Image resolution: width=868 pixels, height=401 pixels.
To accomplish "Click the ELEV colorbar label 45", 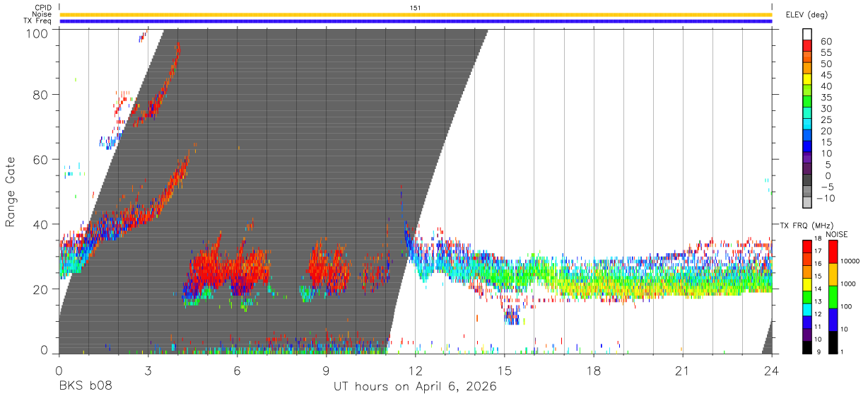I will pyautogui.click(x=826, y=74).
